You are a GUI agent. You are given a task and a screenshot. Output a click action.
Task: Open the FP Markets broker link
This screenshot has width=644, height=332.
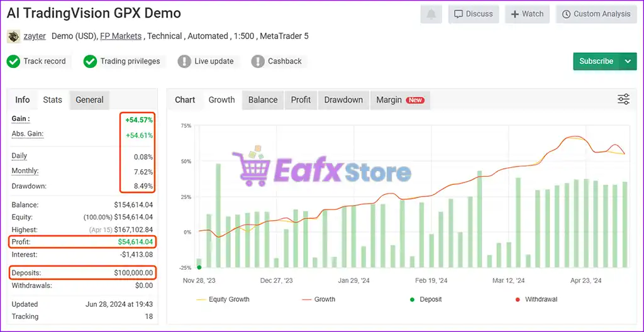point(121,36)
